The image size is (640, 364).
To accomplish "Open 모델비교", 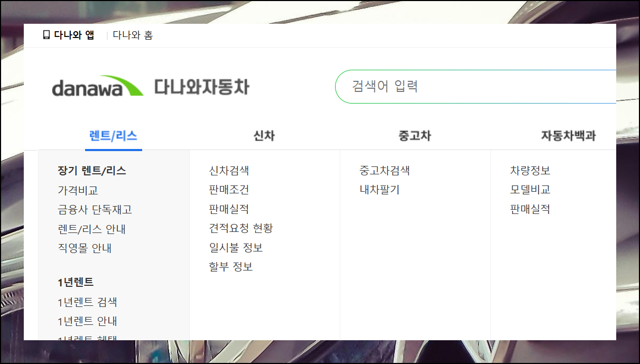I will 530,190.
